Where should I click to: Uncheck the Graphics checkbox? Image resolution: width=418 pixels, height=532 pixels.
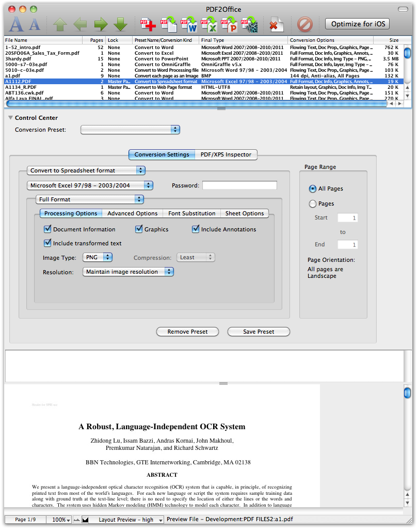click(139, 229)
